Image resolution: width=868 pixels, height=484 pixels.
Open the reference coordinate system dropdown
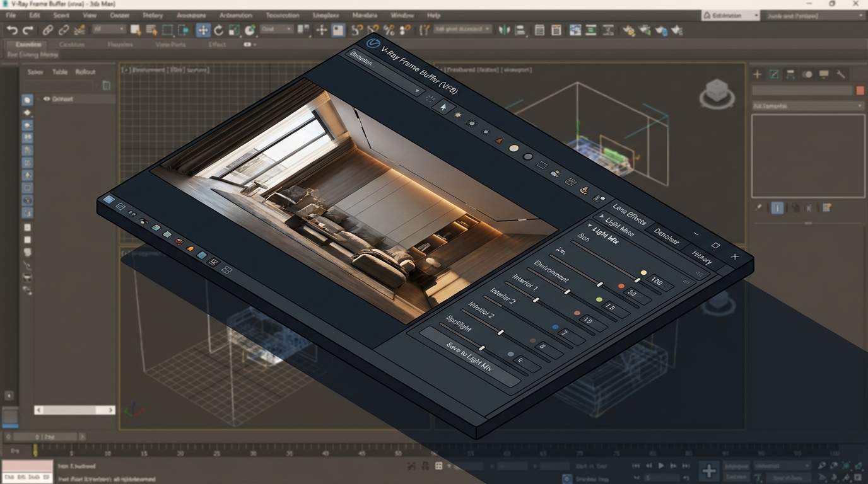[276, 29]
